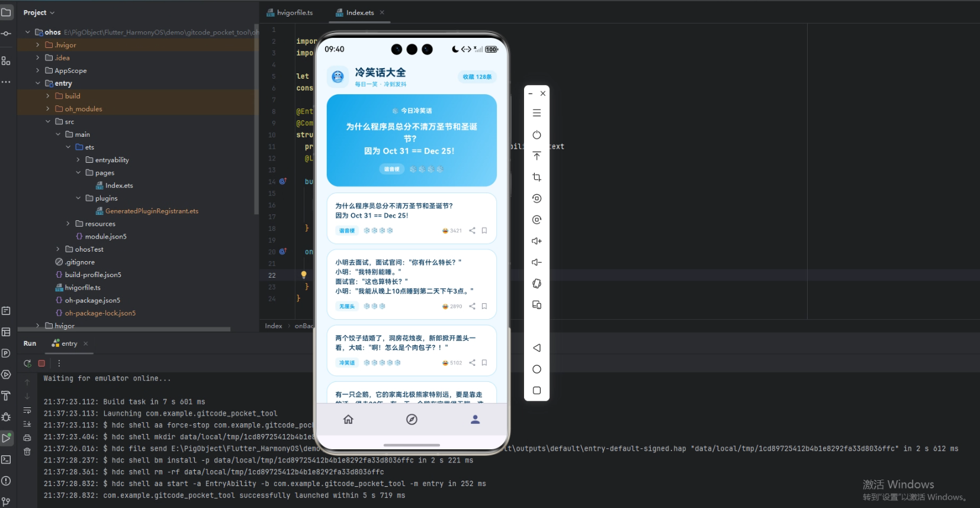The image size is (980, 508).
Task: Open the Problems exclamation tool window
Action: tap(6, 481)
